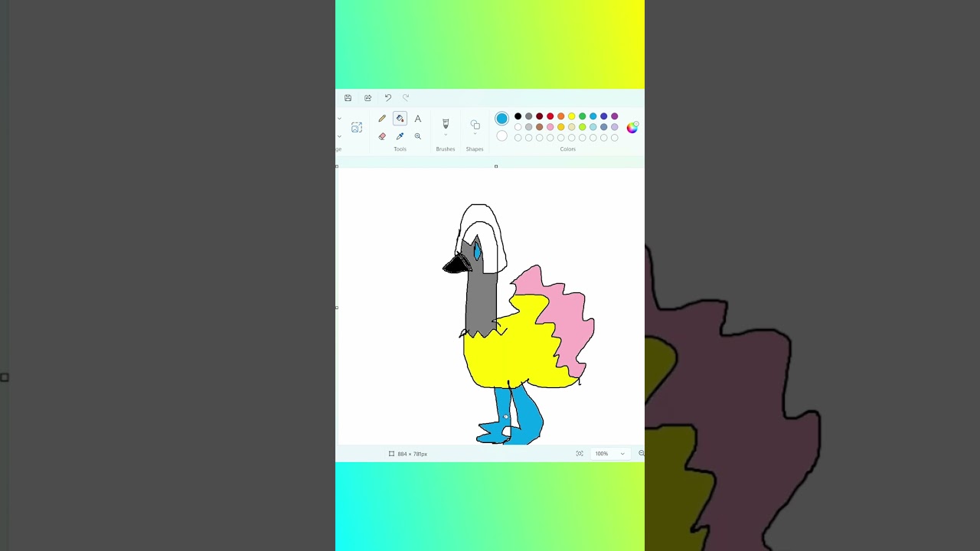The height and width of the screenshot is (551, 980).
Task: Click the Redo icon
Action: [407, 98]
